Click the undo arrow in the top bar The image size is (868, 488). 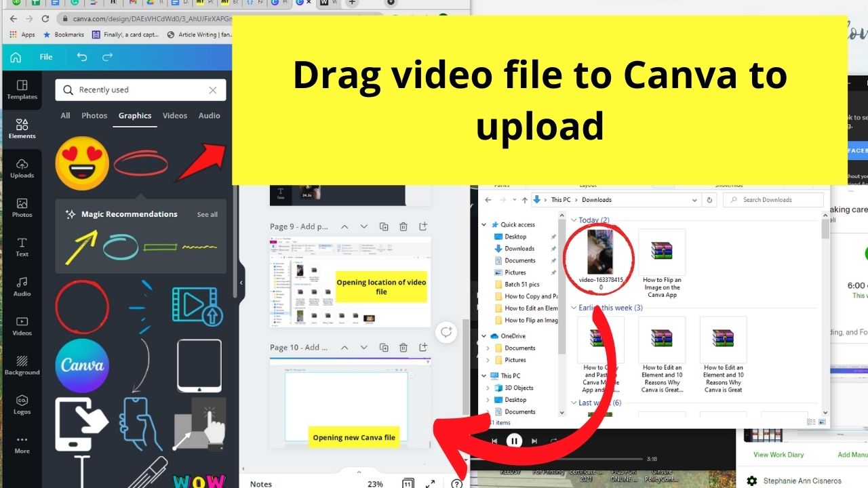(x=82, y=57)
